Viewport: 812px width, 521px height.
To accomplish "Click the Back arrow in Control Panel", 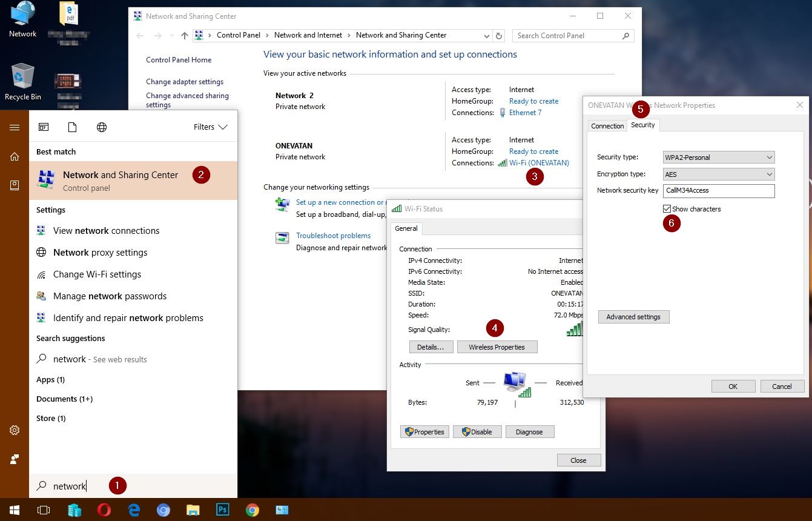I will [140, 36].
